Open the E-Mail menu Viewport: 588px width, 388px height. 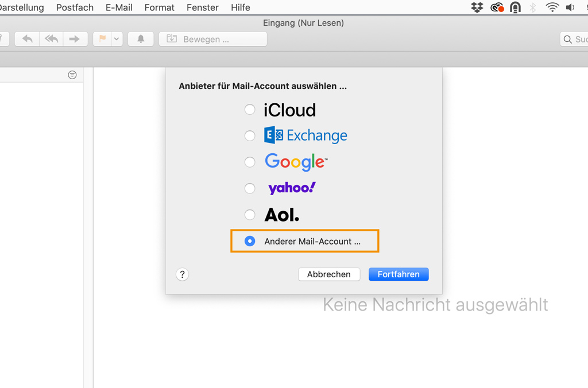pos(119,7)
